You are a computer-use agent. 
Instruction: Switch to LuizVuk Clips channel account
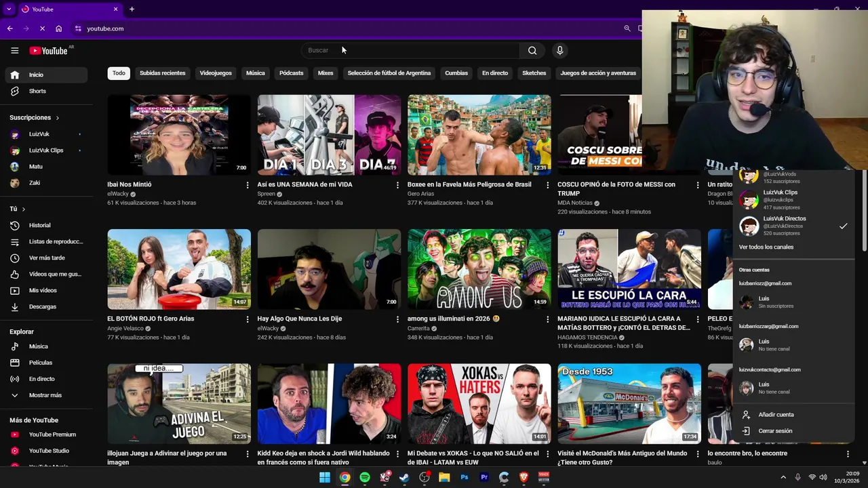(793, 200)
